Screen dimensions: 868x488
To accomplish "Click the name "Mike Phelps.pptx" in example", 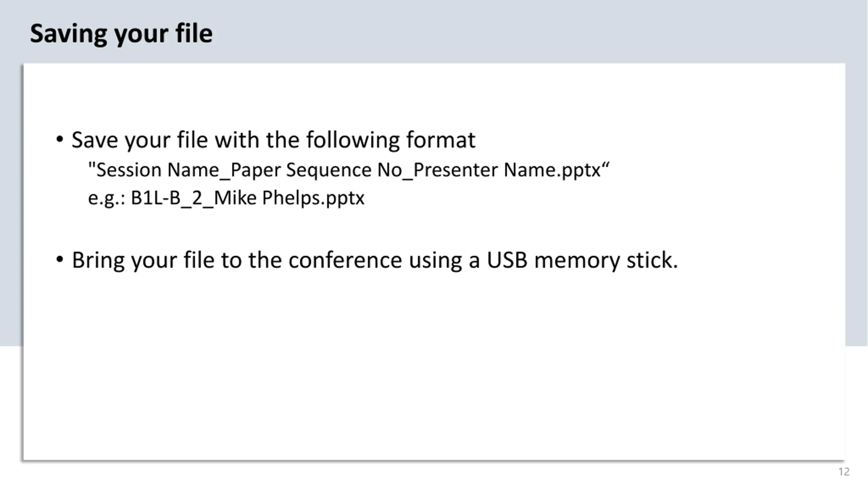I will (x=289, y=199).
